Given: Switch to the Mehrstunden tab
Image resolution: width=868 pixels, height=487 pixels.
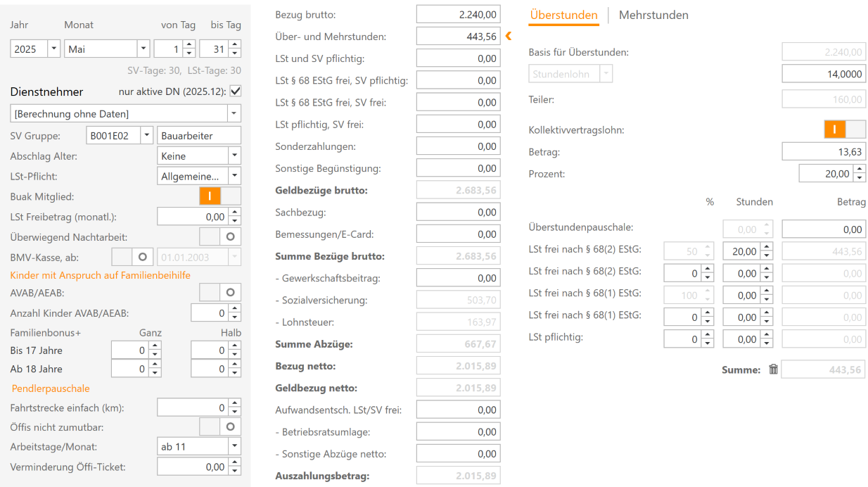Looking at the screenshot, I should 653,15.
